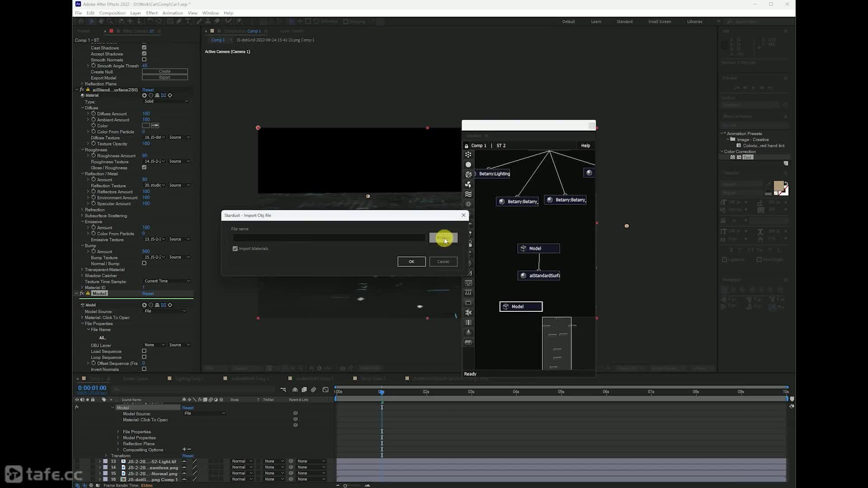This screenshot has width=868, height=488.
Task: Click the Betarry:Lighting node
Action: pyautogui.click(x=493, y=174)
